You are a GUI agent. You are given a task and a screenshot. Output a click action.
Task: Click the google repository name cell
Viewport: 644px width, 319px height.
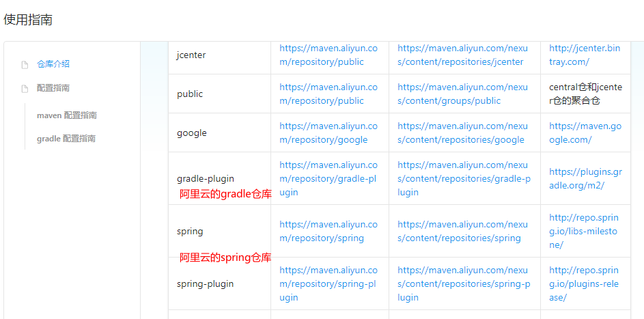(x=219, y=133)
